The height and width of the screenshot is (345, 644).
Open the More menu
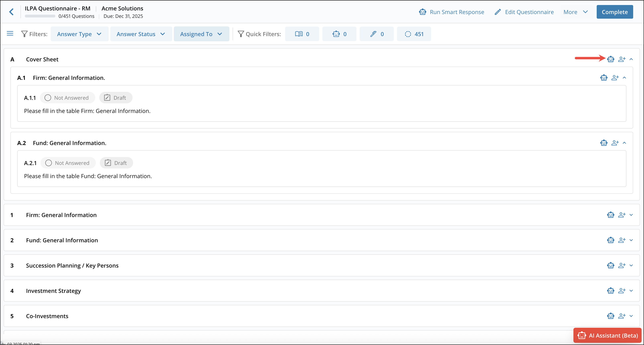575,12
